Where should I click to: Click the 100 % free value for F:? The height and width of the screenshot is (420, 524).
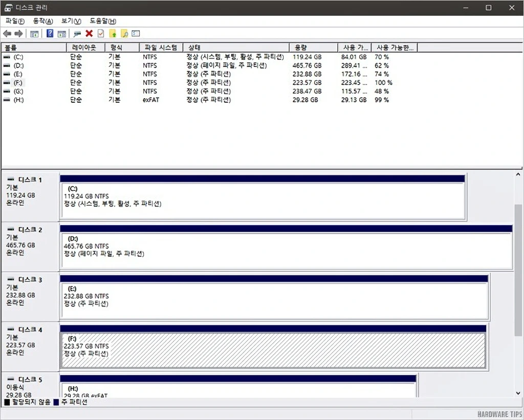coord(383,82)
